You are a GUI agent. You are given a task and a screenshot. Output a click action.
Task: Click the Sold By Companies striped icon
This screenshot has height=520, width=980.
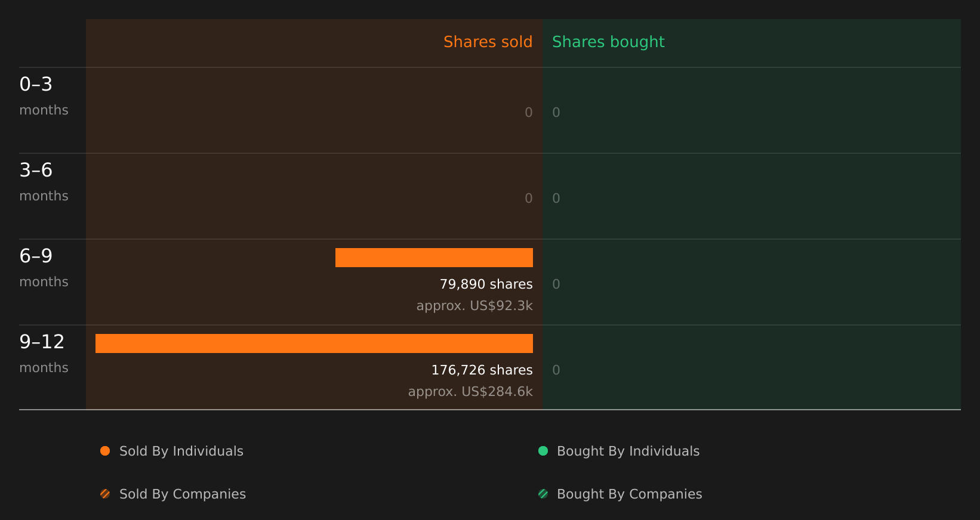pos(105,494)
